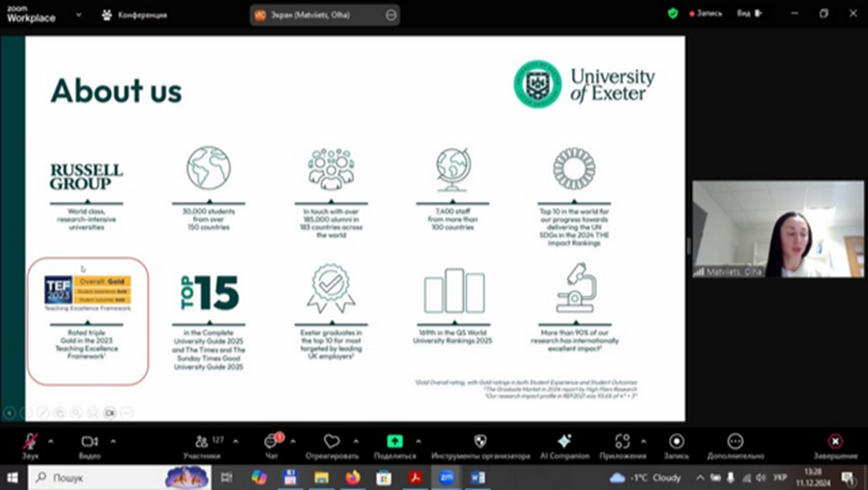This screenshot has height=490, width=868.
Task: Open Task View on taskbar
Action: [x=226, y=478]
